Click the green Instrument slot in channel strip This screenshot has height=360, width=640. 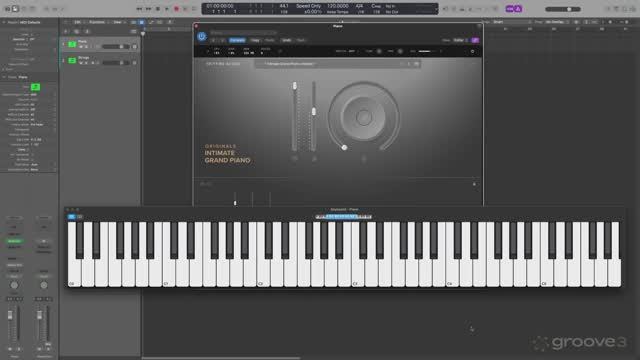14,241
